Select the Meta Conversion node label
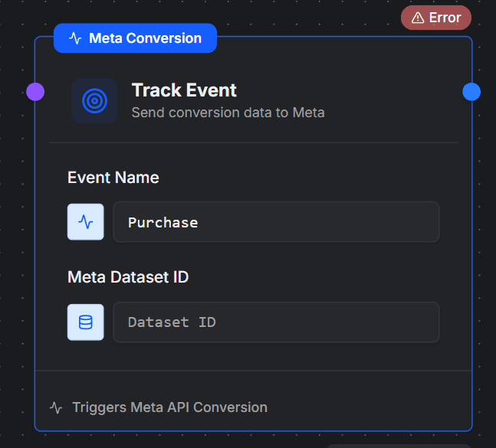 pyautogui.click(x=135, y=38)
